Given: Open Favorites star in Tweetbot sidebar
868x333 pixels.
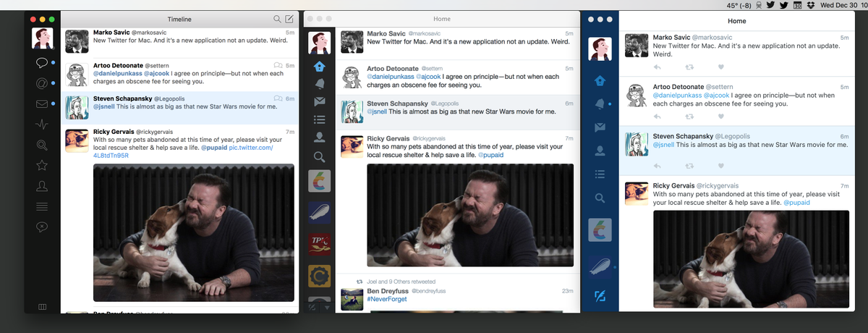Looking at the screenshot, I should coord(42,166).
